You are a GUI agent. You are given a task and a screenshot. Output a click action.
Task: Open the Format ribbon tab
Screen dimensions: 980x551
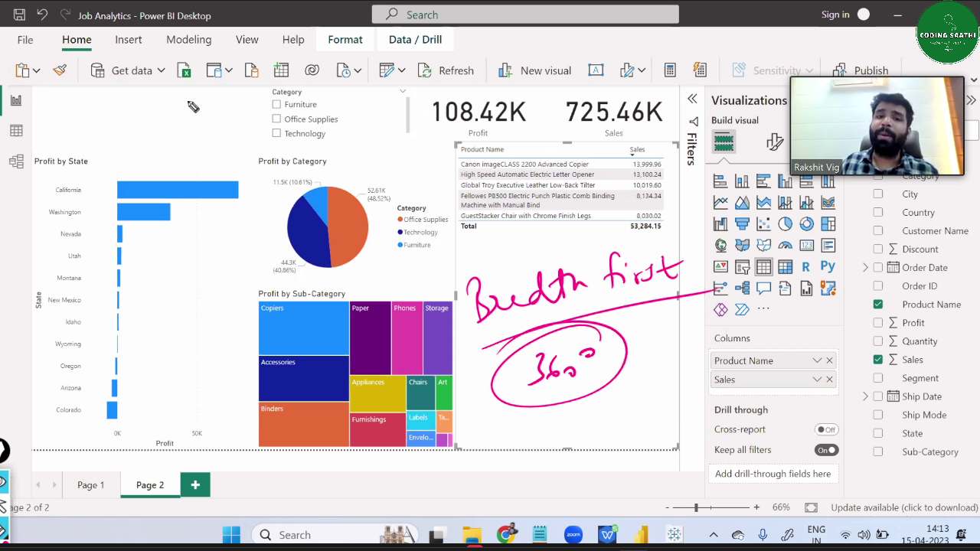pos(345,40)
